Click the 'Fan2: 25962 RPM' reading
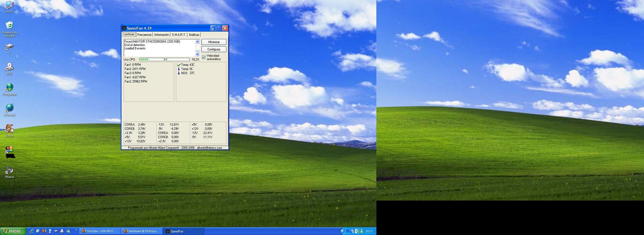The height and width of the screenshot is (235, 644). (x=136, y=81)
